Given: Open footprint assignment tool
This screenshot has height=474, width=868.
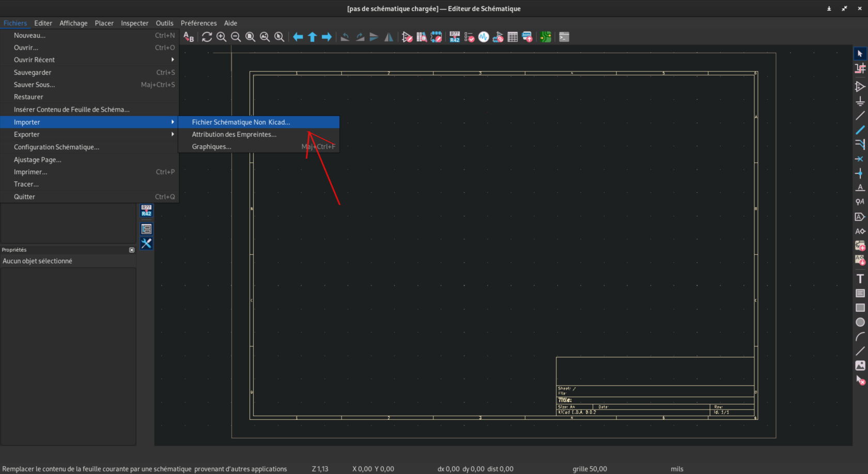Looking at the screenshot, I should tap(498, 37).
